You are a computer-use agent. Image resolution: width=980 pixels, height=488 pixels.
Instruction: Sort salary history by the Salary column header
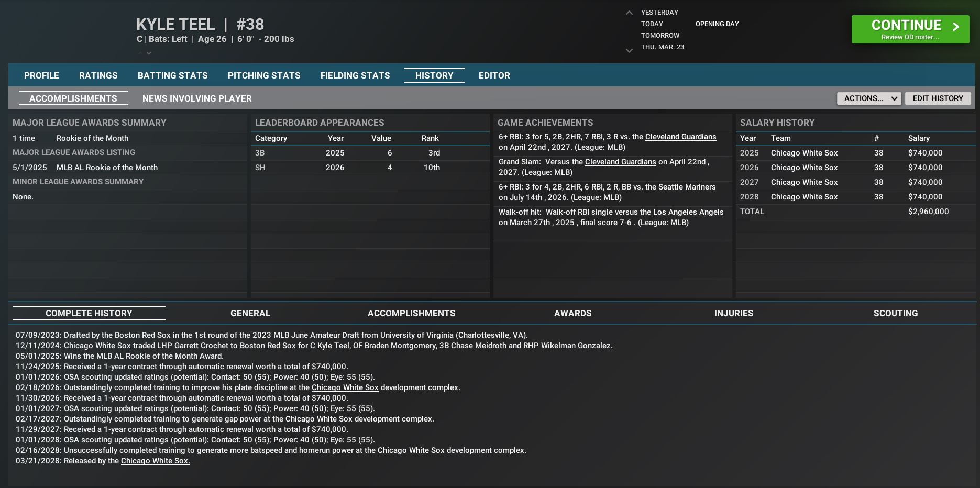(918, 138)
